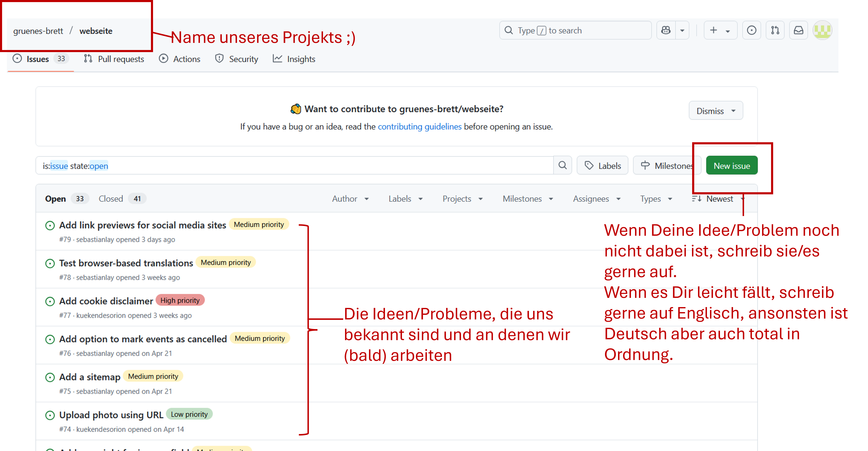Image resolution: width=868 pixels, height=451 pixels.
Task: Open the pull requests icon in header
Action: pos(775,30)
